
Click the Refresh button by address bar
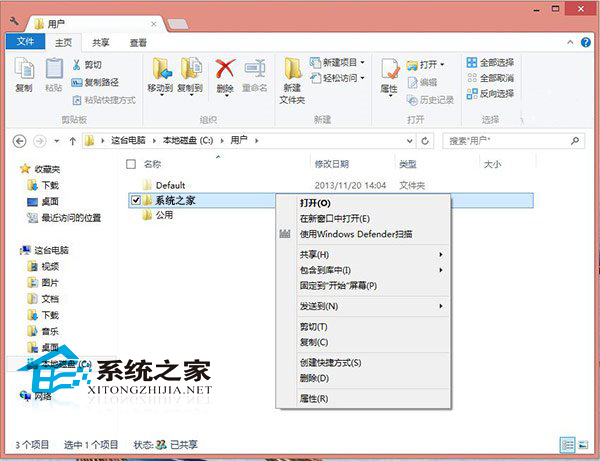(x=425, y=141)
